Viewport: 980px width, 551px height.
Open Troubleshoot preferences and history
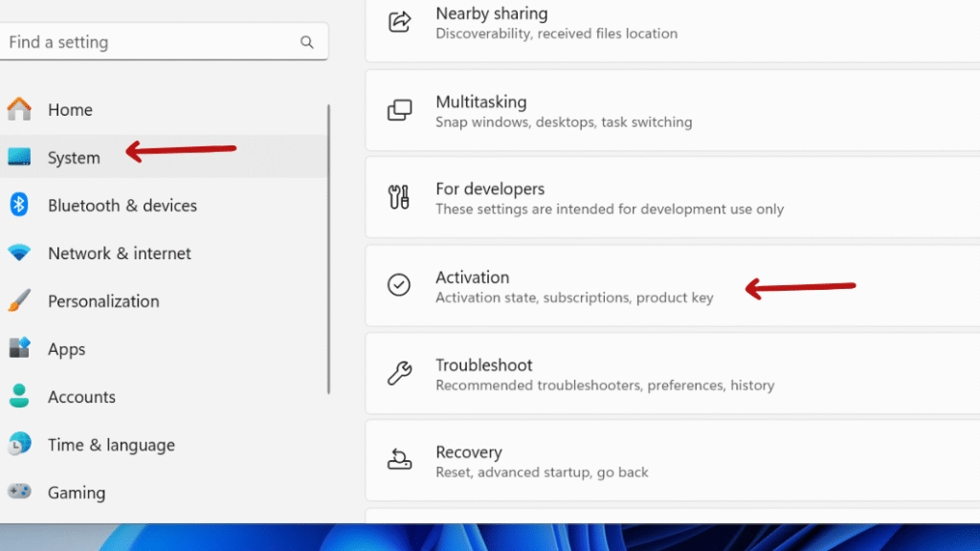pyautogui.click(x=673, y=373)
